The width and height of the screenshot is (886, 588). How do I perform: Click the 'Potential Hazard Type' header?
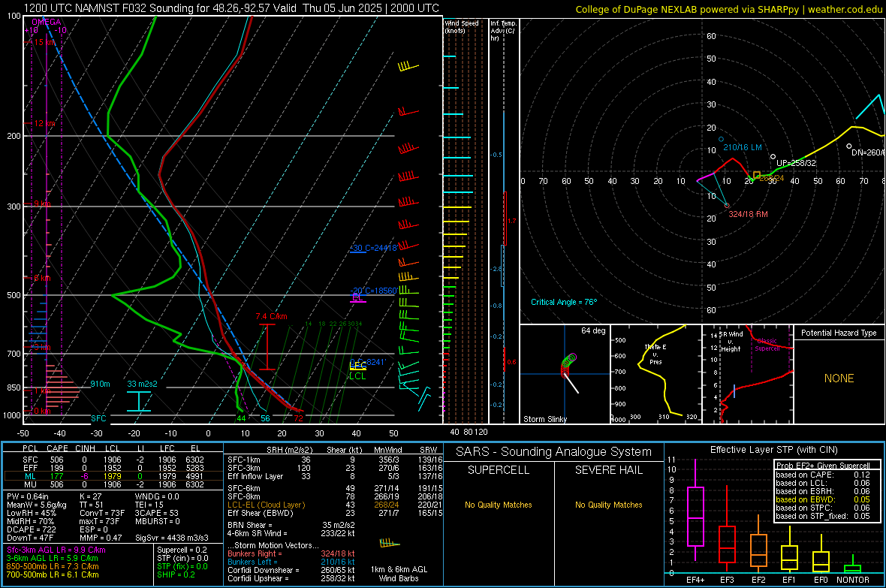(x=839, y=333)
